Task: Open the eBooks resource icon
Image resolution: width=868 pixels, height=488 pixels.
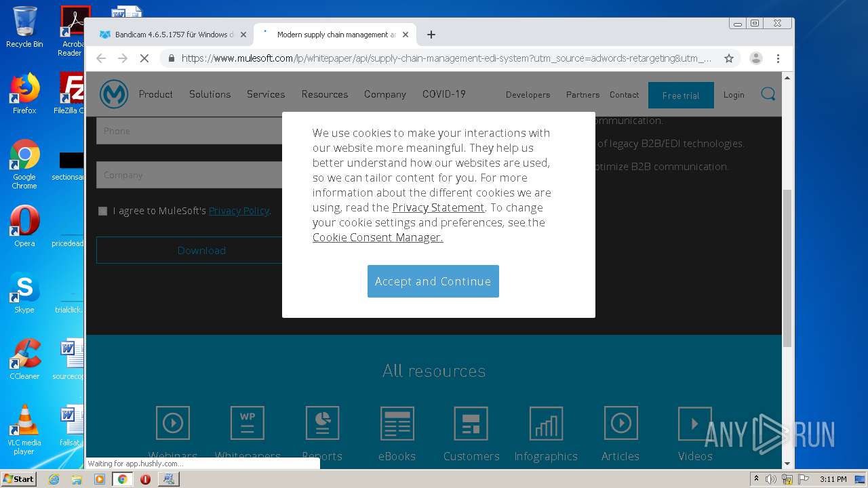Action: (397, 423)
